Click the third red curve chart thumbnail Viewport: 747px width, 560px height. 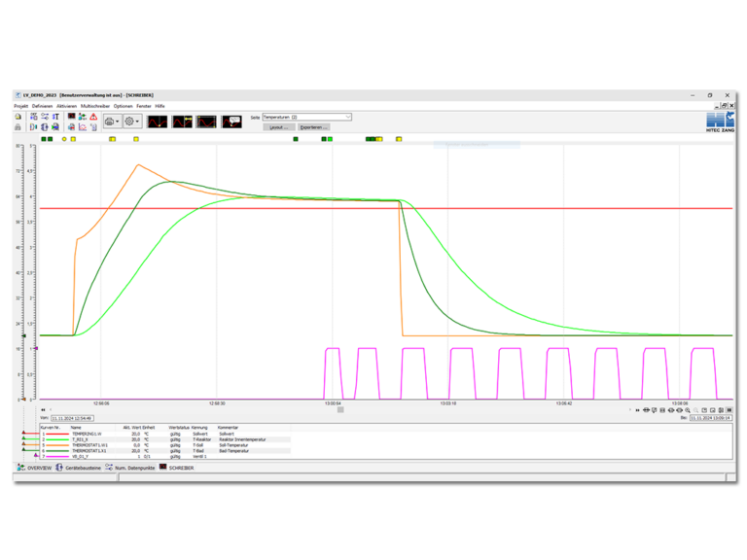(x=206, y=122)
